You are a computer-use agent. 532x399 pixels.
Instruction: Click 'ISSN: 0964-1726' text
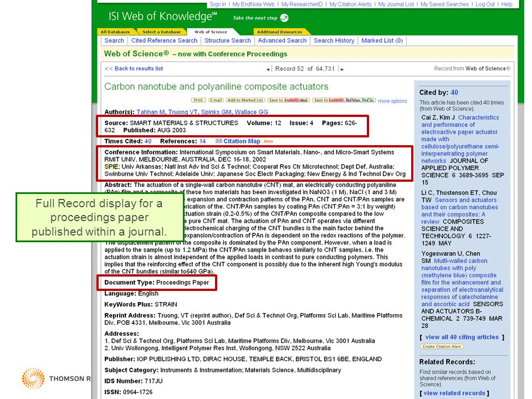(x=128, y=392)
